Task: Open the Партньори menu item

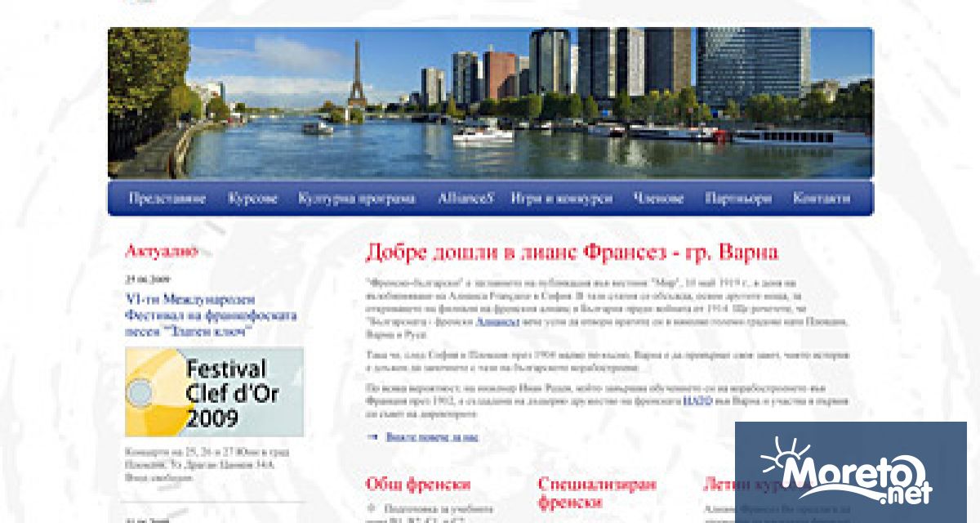Action: pyautogui.click(x=738, y=199)
